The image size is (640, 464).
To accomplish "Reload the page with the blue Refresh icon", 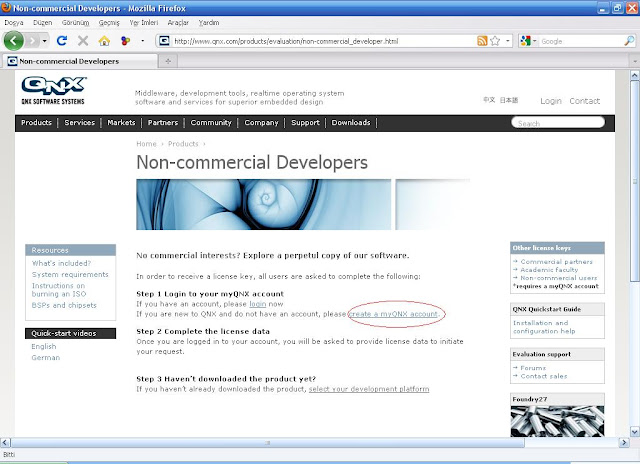I will point(62,41).
